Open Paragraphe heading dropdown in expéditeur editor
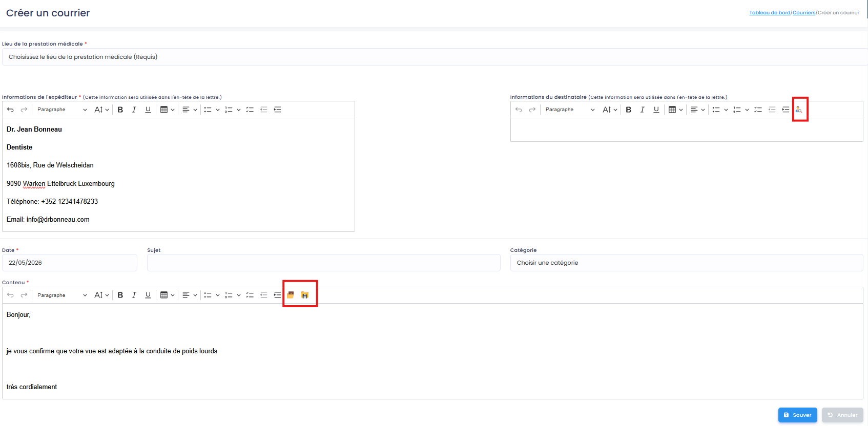Viewport: 868px width, 426px height. click(62, 110)
